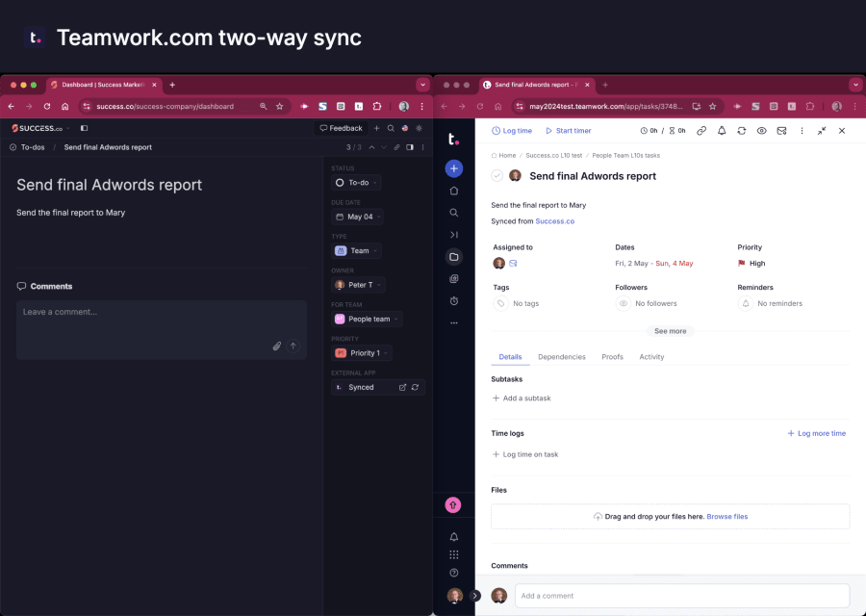Click the red Priority 1 color badge
Screen dimensions: 866x616
point(341,353)
